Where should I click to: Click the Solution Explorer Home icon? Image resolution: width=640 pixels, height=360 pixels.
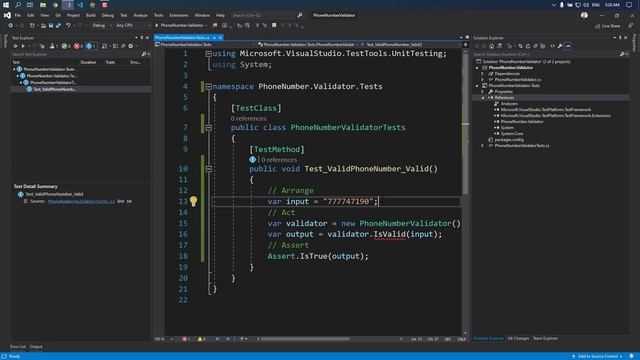(x=491, y=46)
